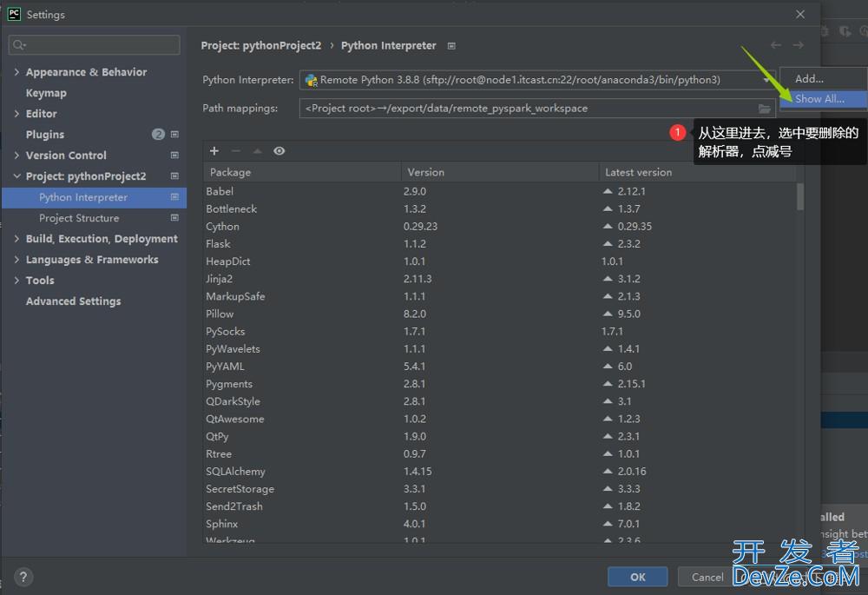
Task: Expand the Editor section
Action: [x=16, y=114]
